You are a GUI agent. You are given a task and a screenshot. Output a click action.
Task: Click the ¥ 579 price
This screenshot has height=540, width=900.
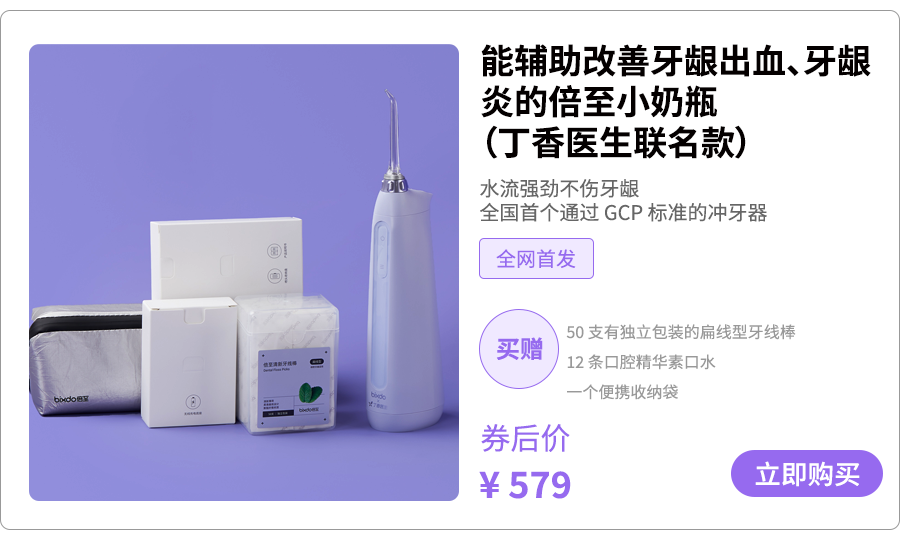[x=526, y=485]
